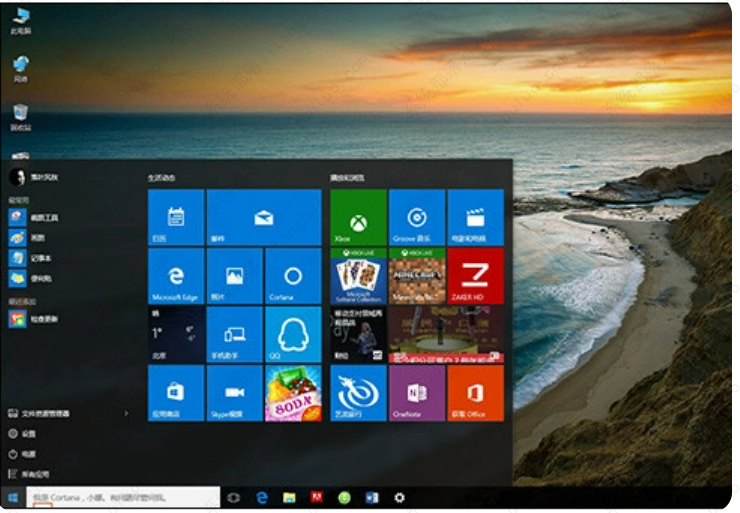Image resolution: width=740 pixels, height=513 pixels.
Task: Launch Paint from the most used list
Action: (27, 237)
